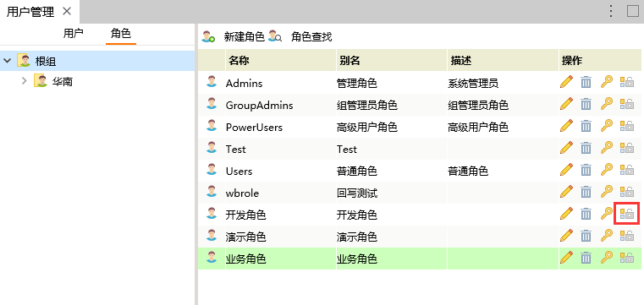Click the trash icon for wbrole

tap(586, 192)
